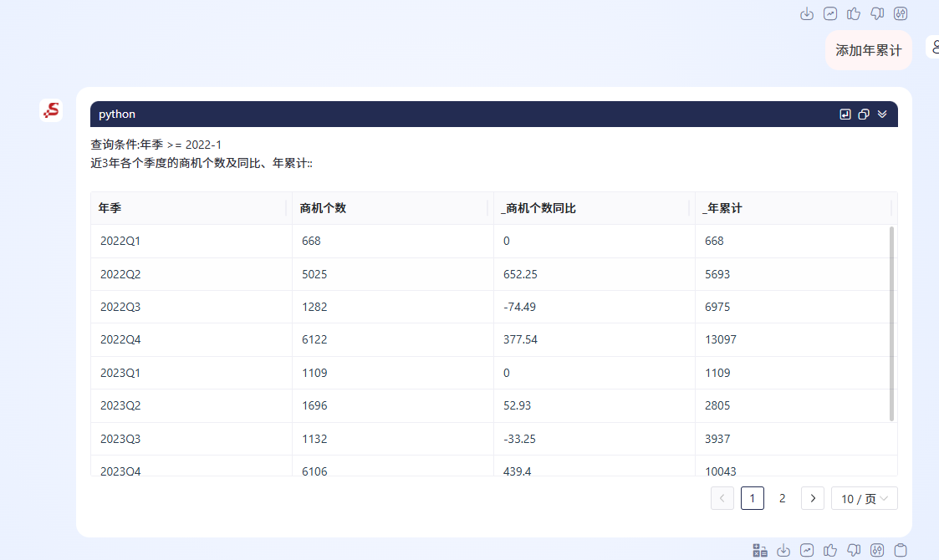Click the cumulative value 3937
Viewport: 939px width, 560px height.
717,439
